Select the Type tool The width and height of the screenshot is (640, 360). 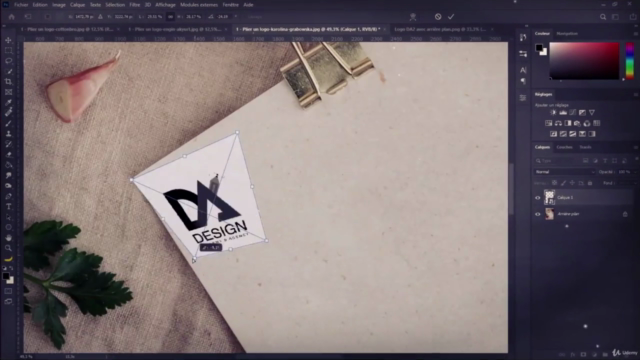(8, 207)
